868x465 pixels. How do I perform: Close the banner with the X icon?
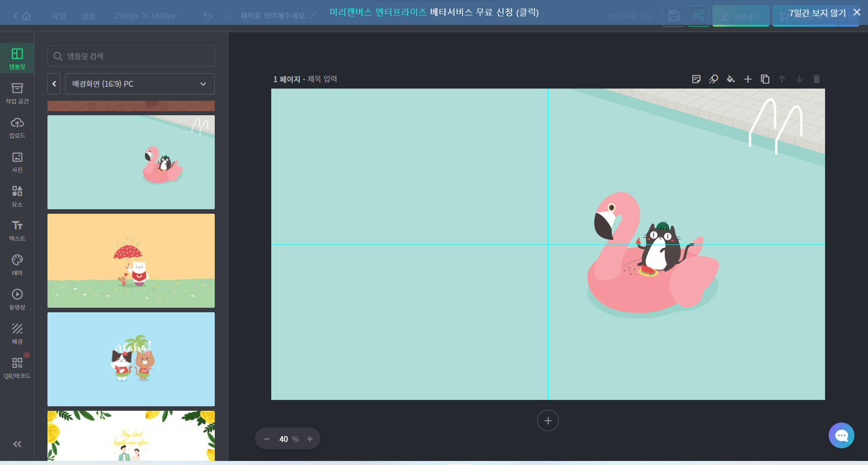pyautogui.click(x=857, y=12)
